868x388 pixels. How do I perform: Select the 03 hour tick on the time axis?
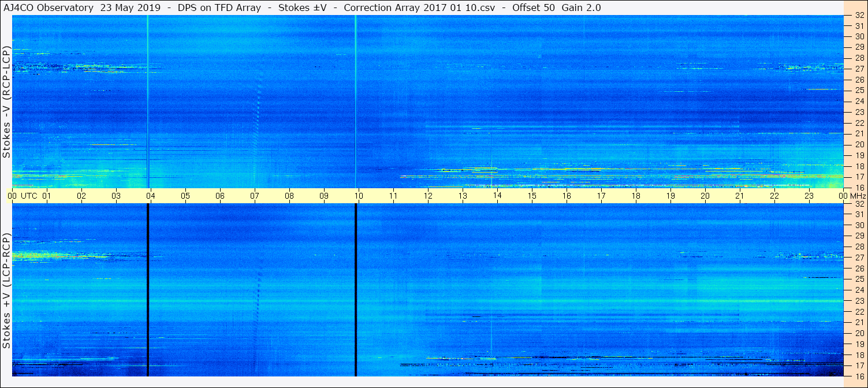pos(116,196)
